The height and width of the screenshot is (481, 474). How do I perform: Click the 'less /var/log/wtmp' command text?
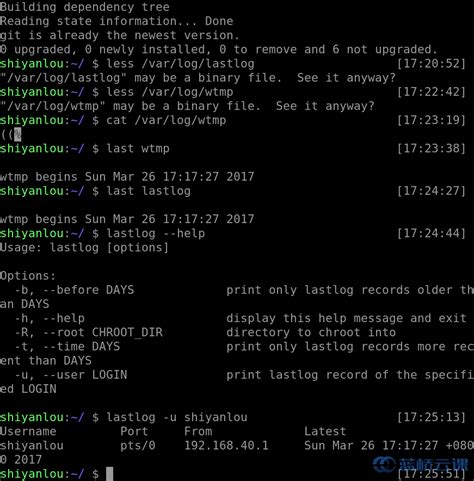click(170, 92)
